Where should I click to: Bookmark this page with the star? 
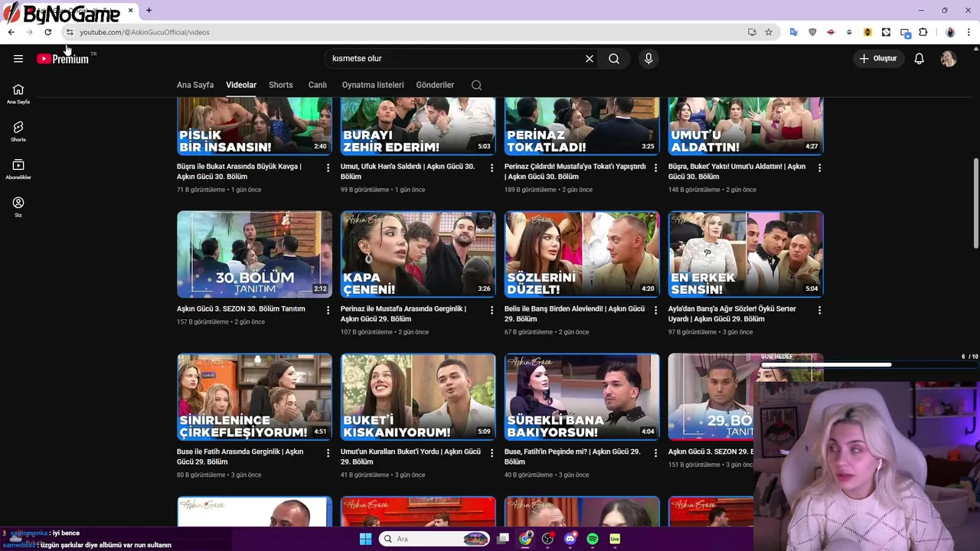[x=769, y=32]
